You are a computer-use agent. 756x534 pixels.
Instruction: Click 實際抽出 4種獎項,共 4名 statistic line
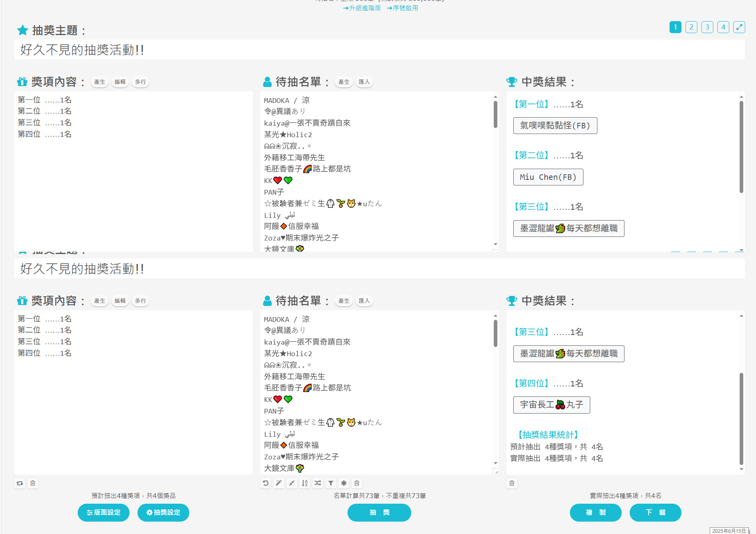(x=557, y=458)
